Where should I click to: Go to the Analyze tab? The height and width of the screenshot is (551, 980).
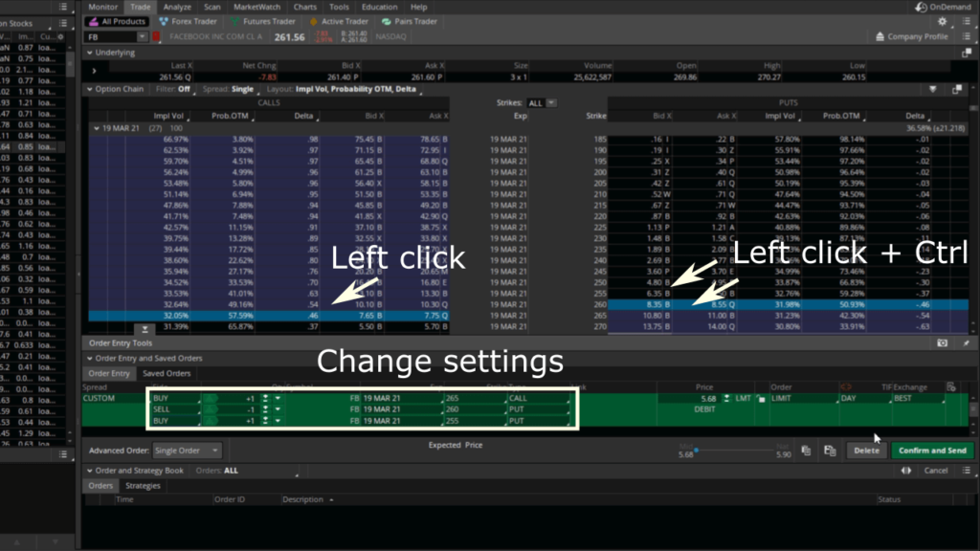177,7
